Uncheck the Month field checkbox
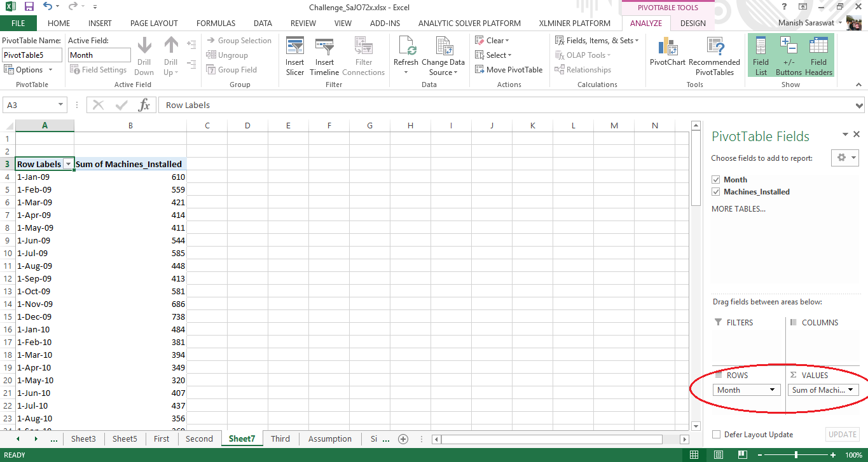 [716, 180]
